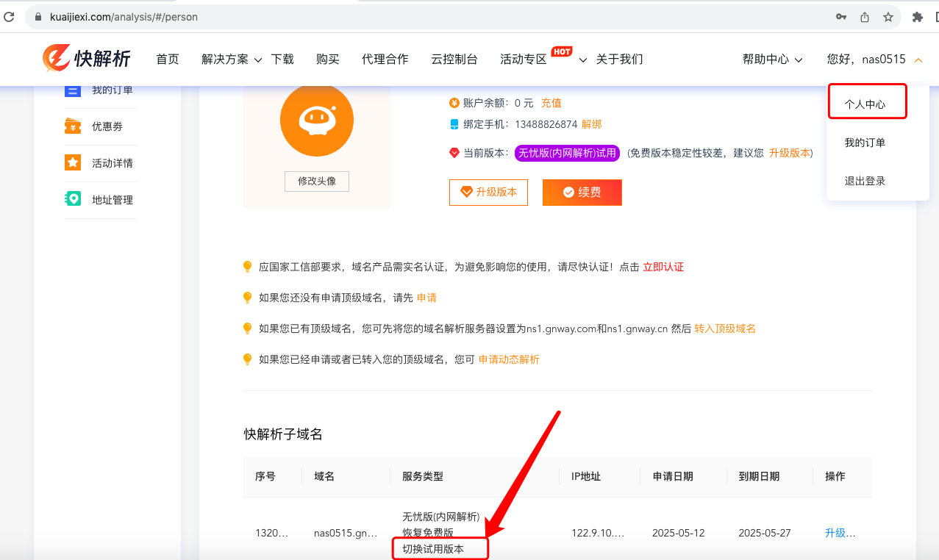
Task: Open the 活动专区 navigation item
Action: 524,60
